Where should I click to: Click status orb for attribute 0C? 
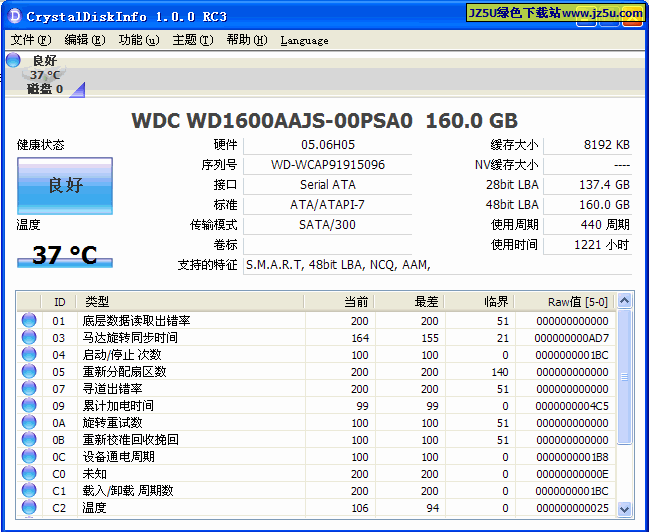click(x=29, y=456)
